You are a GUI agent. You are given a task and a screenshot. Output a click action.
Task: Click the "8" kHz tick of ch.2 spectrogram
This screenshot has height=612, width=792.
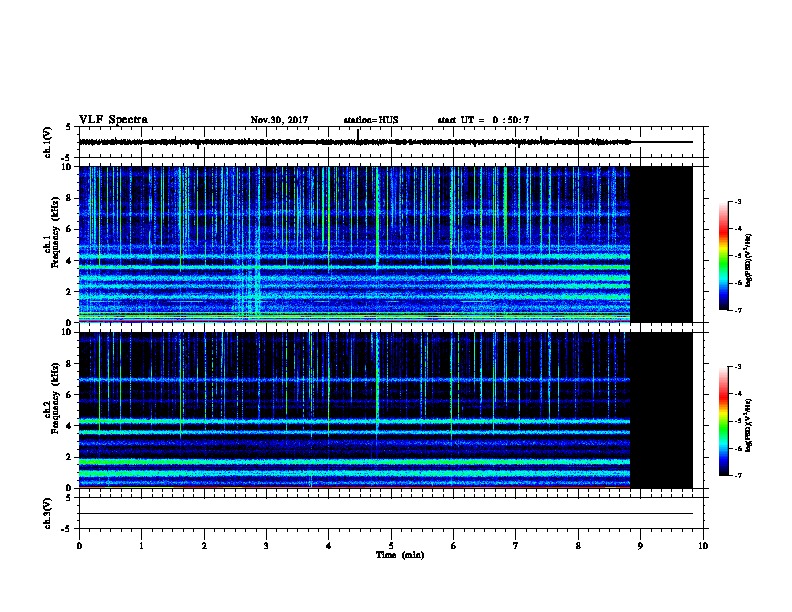pos(69,364)
